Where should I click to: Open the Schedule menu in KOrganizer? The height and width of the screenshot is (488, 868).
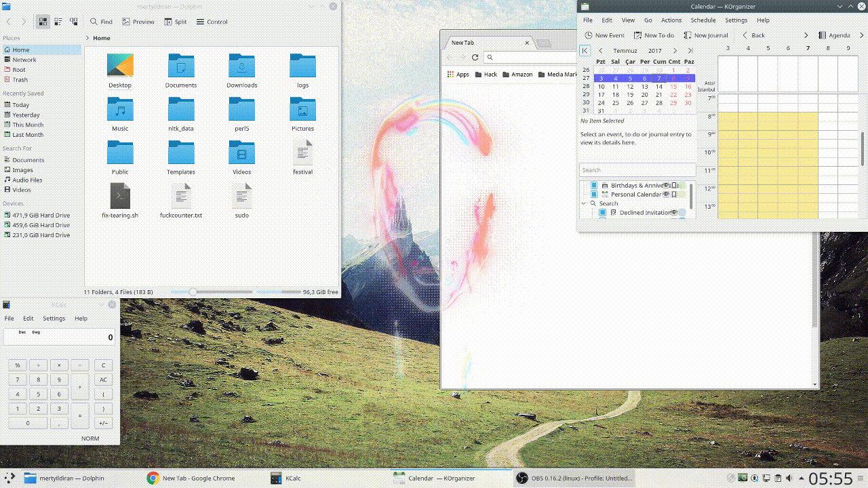point(703,20)
